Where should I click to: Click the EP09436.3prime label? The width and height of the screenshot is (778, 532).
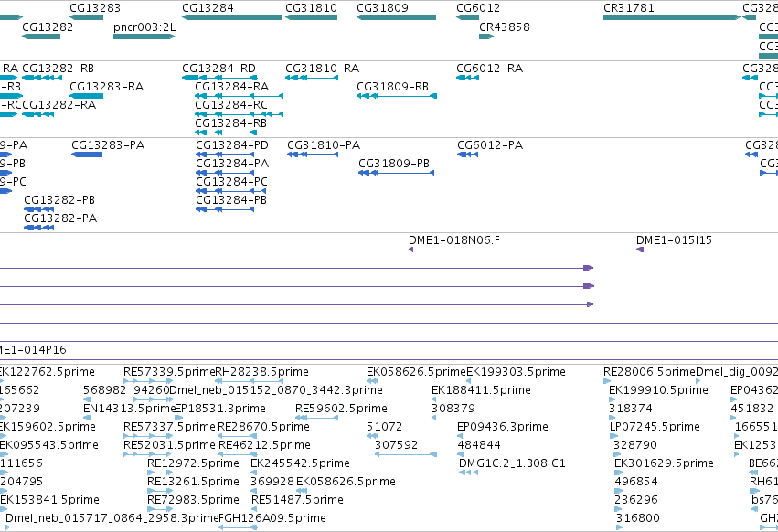pyautogui.click(x=503, y=427)
